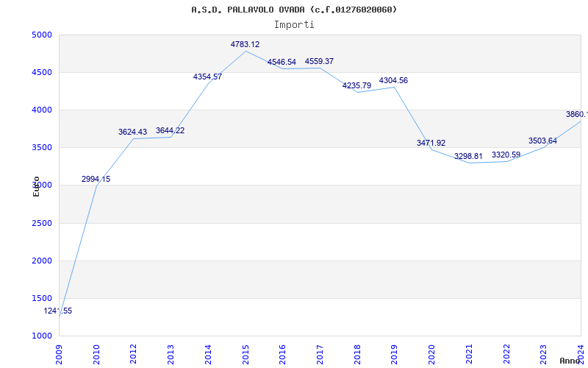
Task: Click the chart title A.S.D. PALLAVOLO OVADA
Action: (x=294, y=10)
